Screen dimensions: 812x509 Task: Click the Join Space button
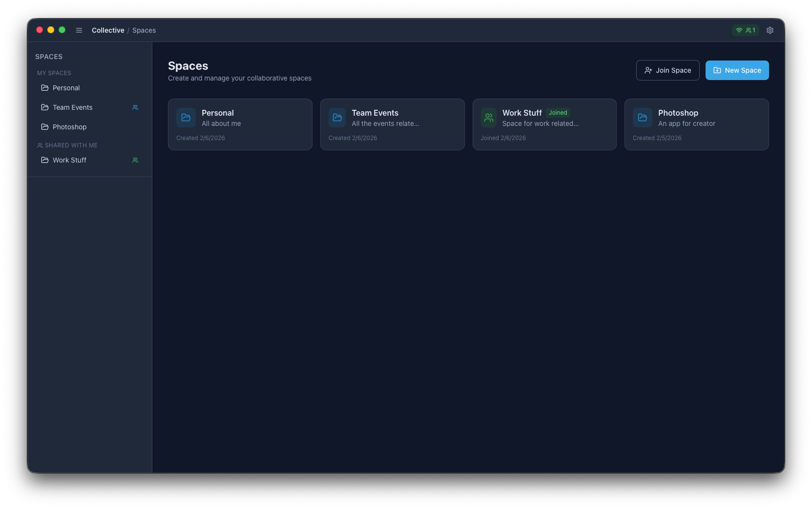(667, 70)
